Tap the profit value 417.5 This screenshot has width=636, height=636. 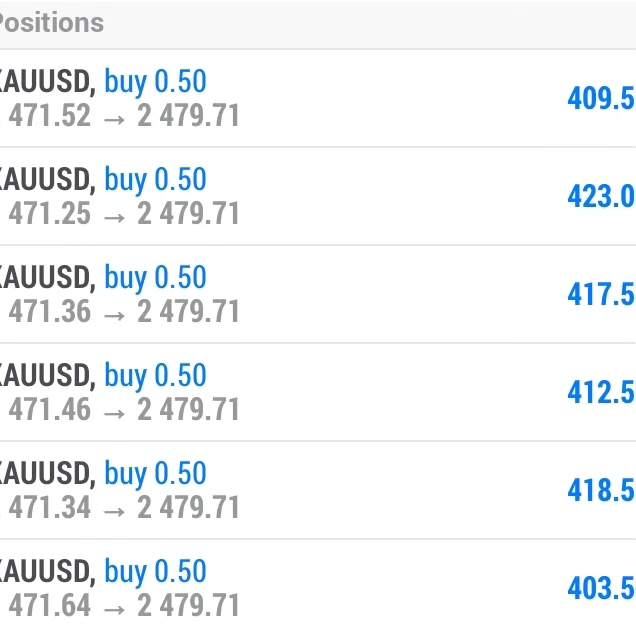tap(600, 294)
